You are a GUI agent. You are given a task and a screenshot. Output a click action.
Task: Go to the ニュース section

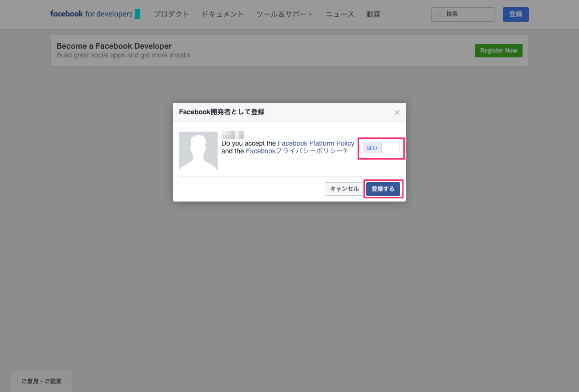[x=340, y=14]
